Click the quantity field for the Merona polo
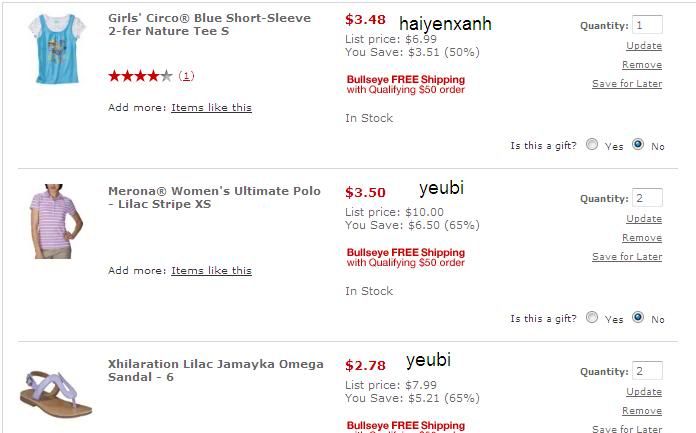 point(646,198)
